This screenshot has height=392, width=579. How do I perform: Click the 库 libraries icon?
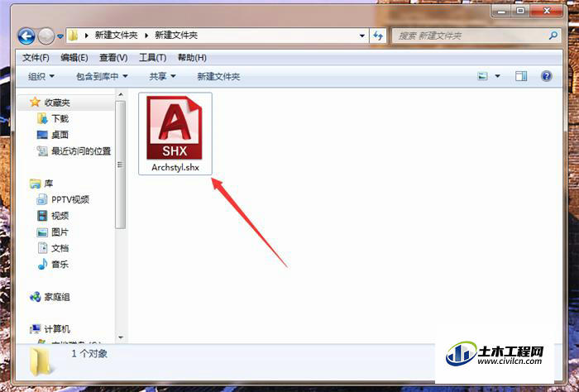click(x=35, y=183)
